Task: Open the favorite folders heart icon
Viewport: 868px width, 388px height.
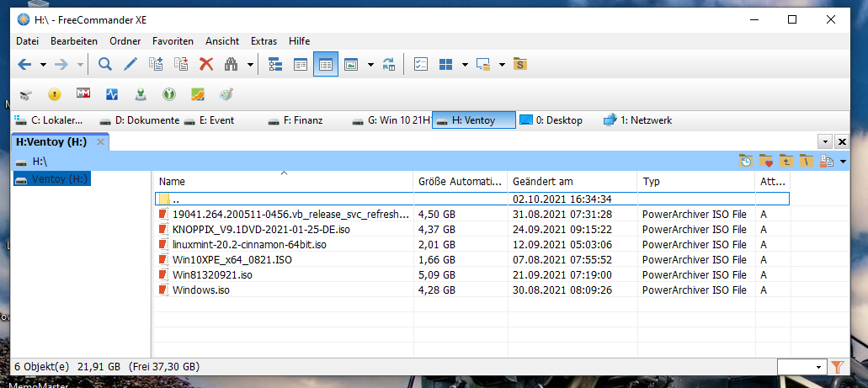Action: [765, 161]
